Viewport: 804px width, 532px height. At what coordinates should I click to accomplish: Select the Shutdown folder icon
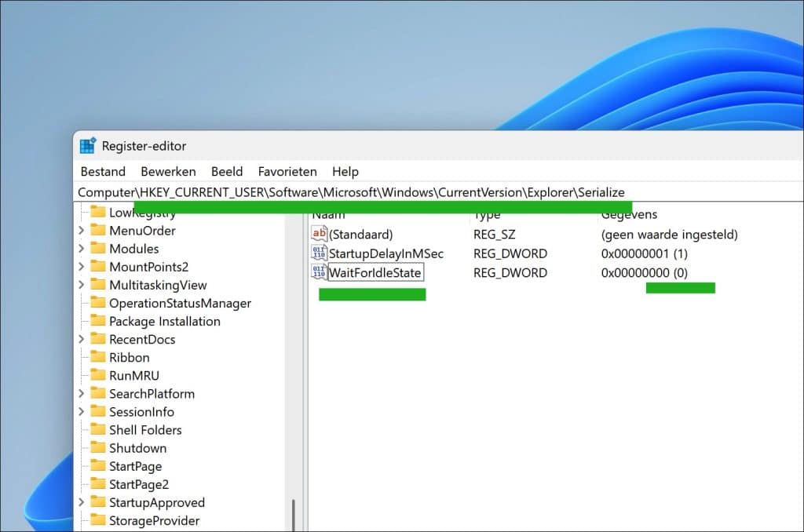pyautogui.click(x=99, y=447)
